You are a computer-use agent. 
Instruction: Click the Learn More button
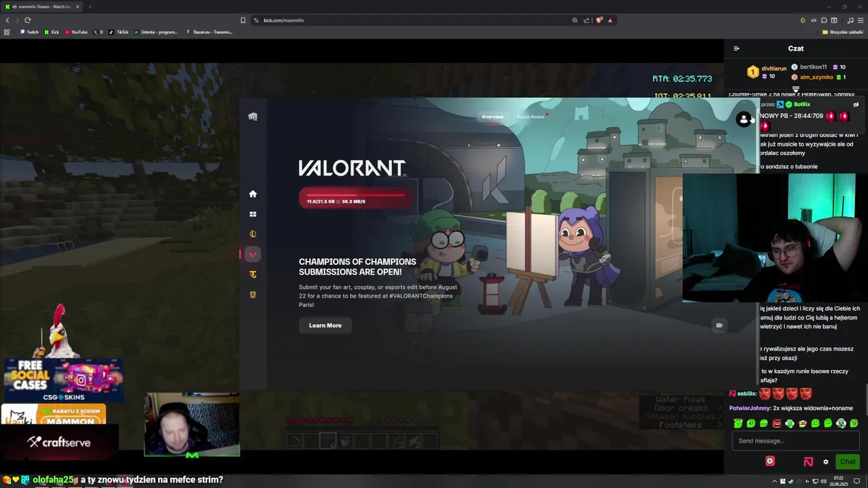coord(325,325)
